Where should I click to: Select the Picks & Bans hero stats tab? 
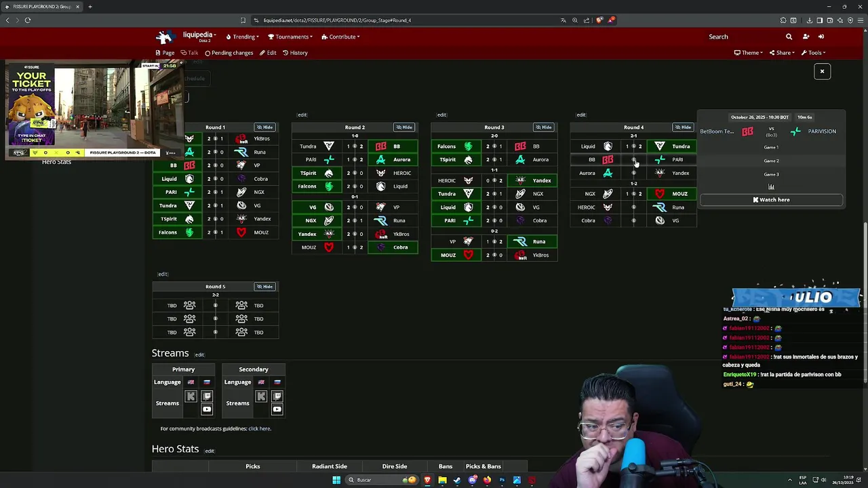coord(484,466)
